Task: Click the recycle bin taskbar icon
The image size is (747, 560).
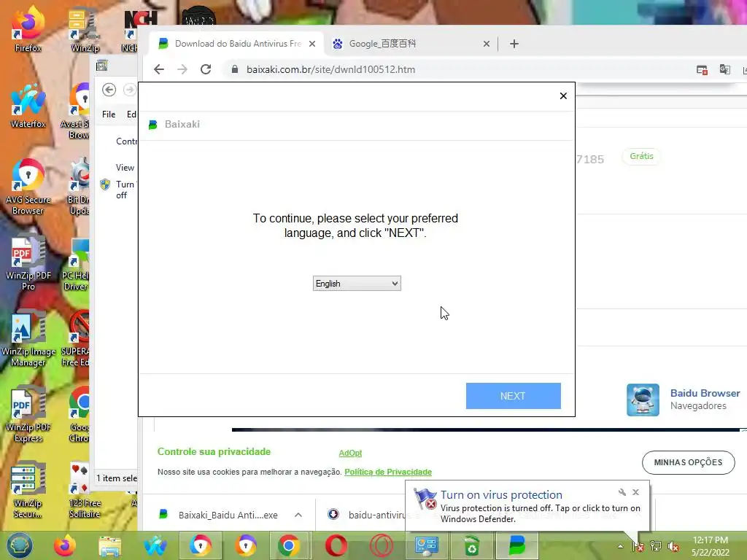Action: point(472,545)
